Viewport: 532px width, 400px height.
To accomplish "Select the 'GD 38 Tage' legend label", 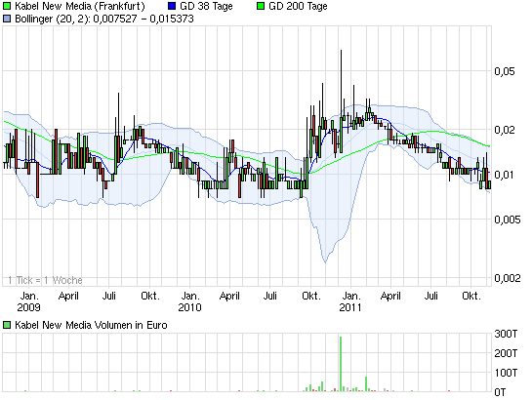I will point(206,6).
